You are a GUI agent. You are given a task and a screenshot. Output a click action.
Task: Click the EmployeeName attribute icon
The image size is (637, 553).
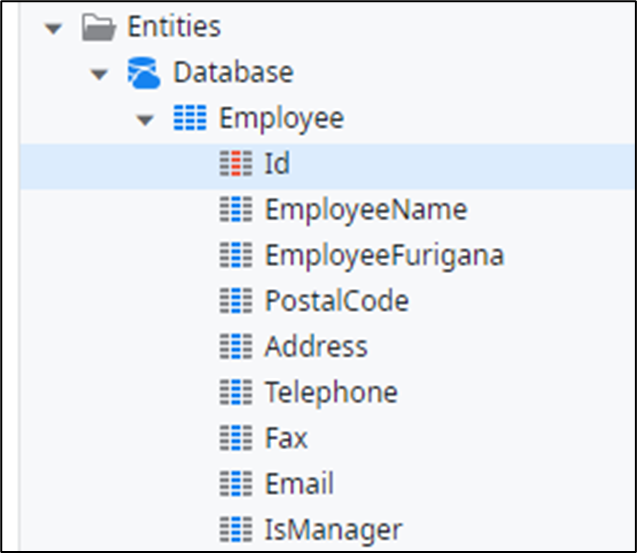coord(236,210)
